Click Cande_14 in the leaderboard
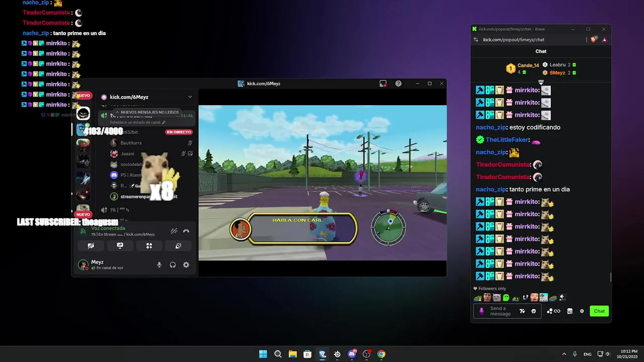Screen dimensions: 644x362 [x=528, y=65]
